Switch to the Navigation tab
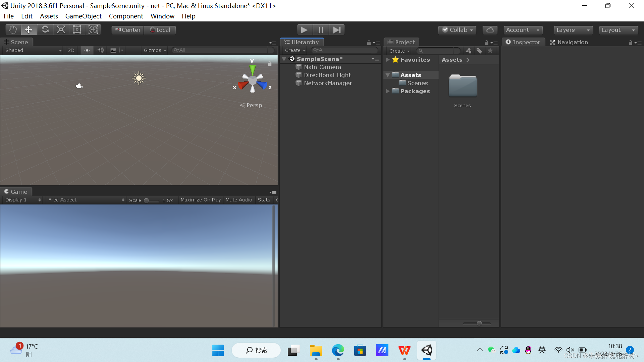 tap(569, 42)
